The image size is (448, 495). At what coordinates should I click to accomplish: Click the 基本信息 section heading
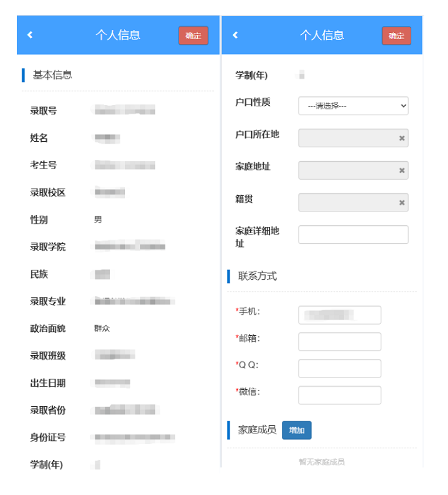pyautogui.click(x=52, y=75)
